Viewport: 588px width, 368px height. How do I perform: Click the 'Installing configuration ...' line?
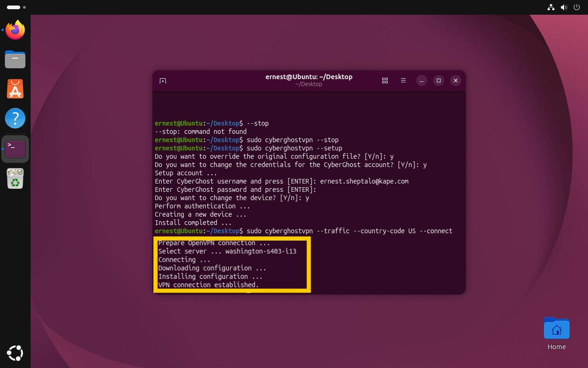(x=210, y=276)
